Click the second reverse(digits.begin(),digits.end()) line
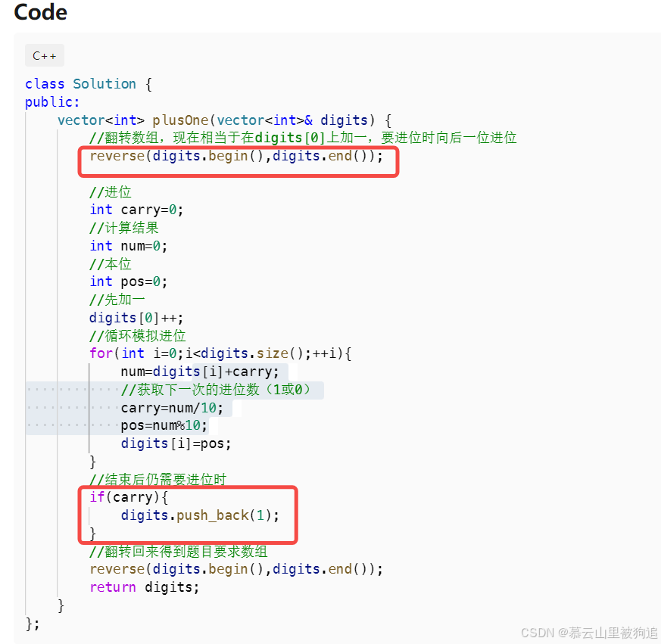 (x=236, y=569)
